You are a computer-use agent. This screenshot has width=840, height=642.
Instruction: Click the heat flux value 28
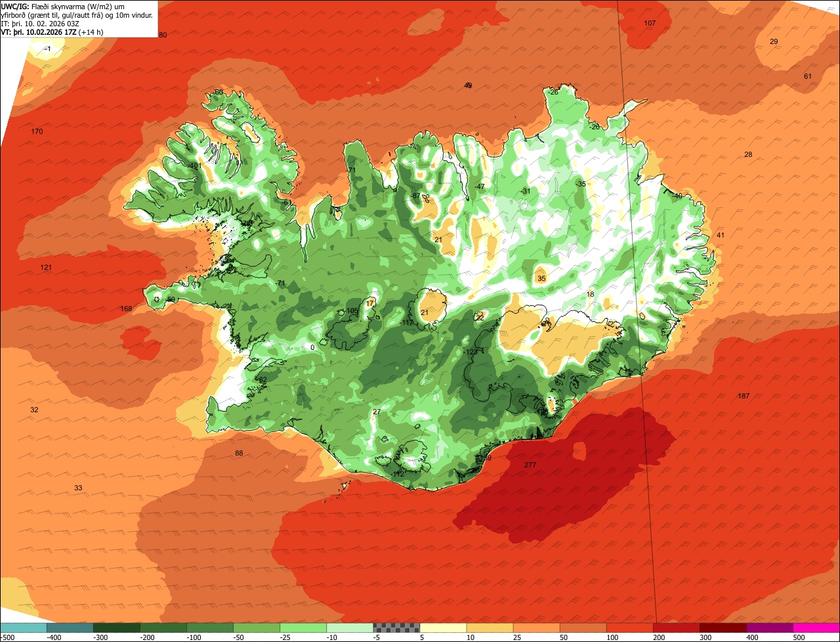click(748, 154)
